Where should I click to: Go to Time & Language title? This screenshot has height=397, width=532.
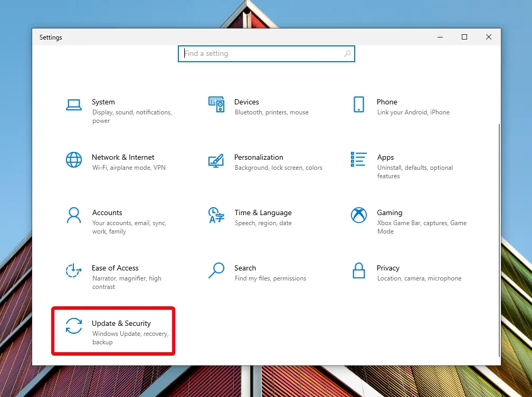click(263, 212)
